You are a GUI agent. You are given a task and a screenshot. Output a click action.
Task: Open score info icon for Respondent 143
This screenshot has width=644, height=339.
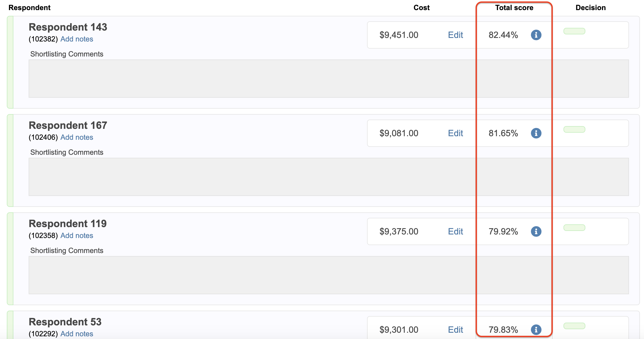[536, 35]
